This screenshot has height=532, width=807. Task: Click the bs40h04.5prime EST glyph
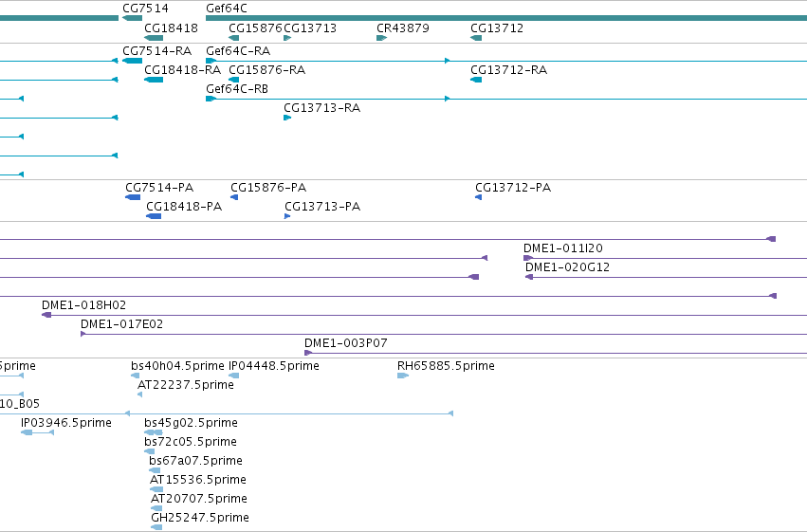(x=136, y=376)
